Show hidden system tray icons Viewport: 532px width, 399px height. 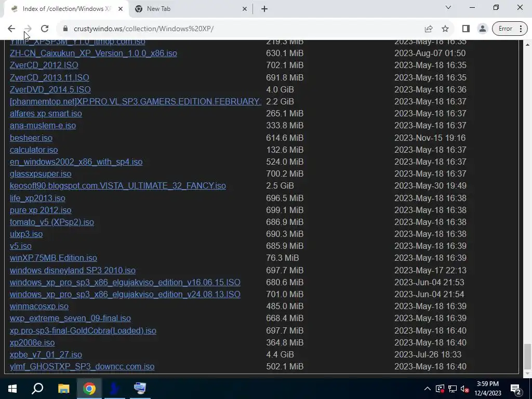(428, 389)
